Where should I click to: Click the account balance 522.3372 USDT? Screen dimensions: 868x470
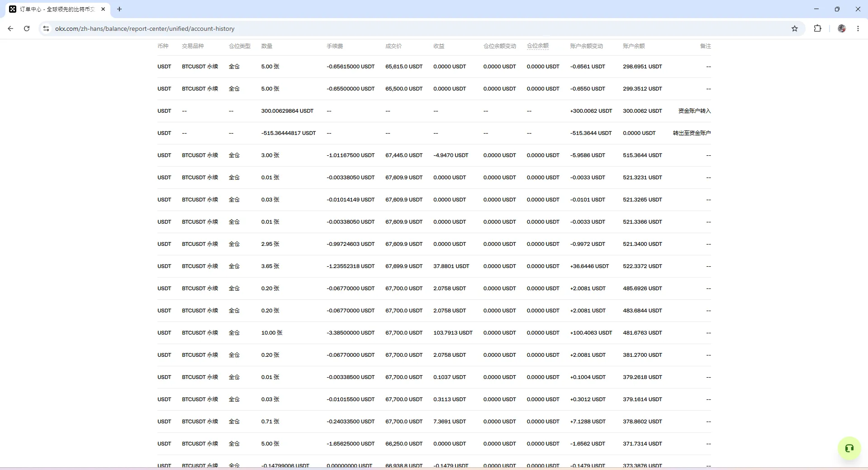pos(642,266)
